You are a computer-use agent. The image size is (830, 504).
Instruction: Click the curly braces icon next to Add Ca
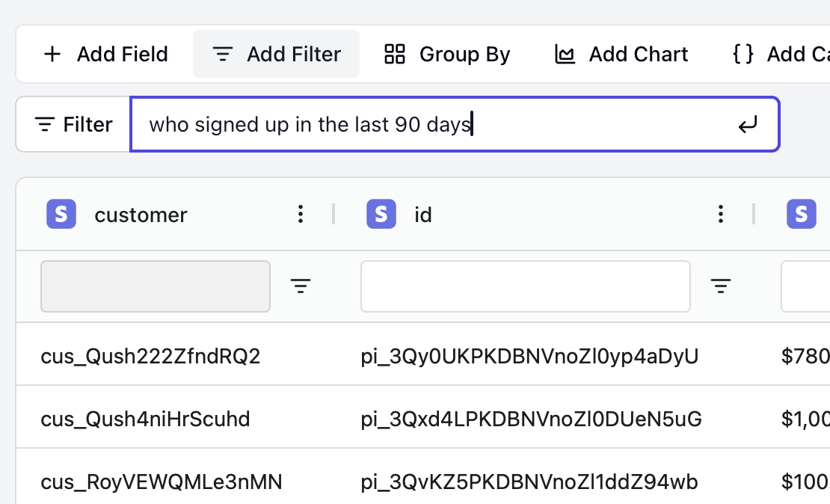[x=741, y=54]
